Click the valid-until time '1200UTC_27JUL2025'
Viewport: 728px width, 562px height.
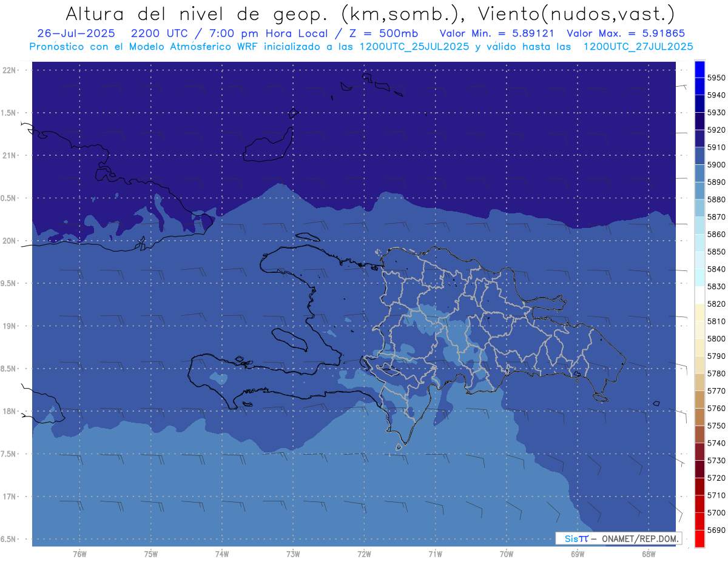(x=638, y=47)
